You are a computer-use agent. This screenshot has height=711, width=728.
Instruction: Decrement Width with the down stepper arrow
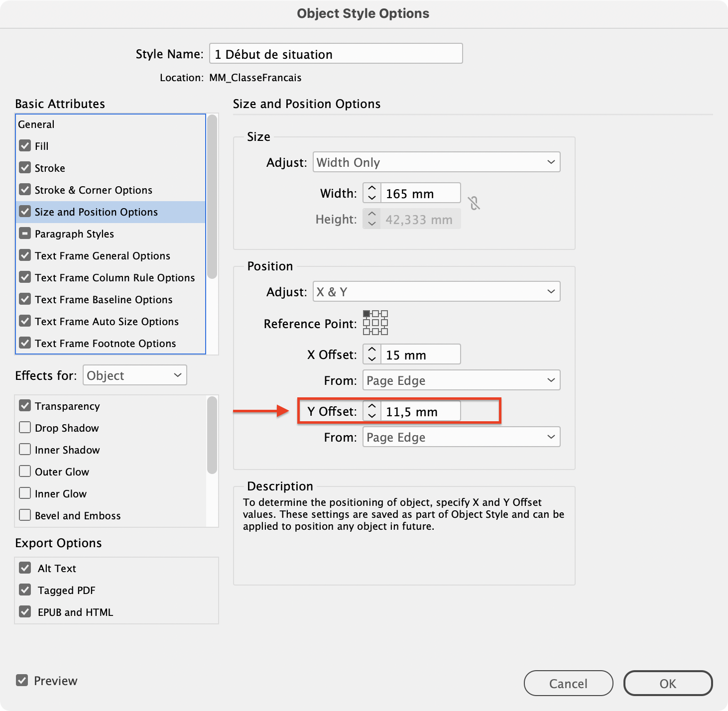[x=371, y=197]
